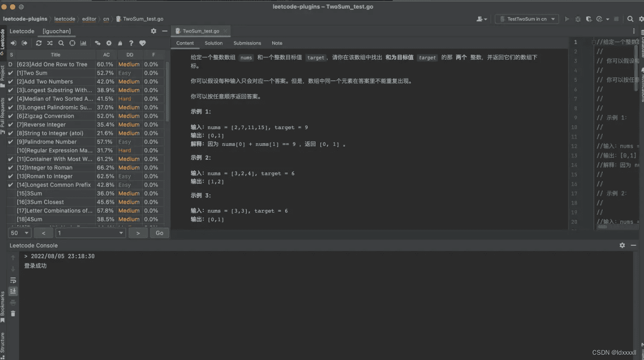The width and height of the screenshot is (644, 360).
Task: Switch to the Solution tab
Action: click(x=214, y=43)
